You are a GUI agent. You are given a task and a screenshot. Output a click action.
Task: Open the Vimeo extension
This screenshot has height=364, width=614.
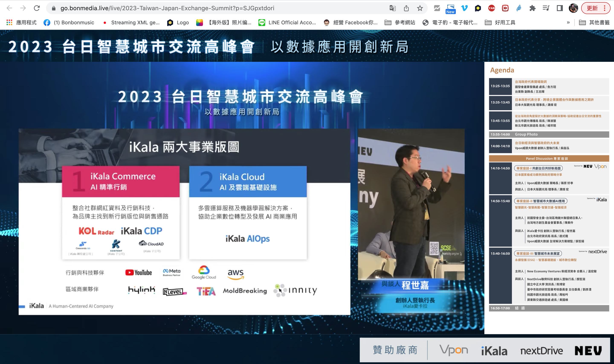[464, 8]
